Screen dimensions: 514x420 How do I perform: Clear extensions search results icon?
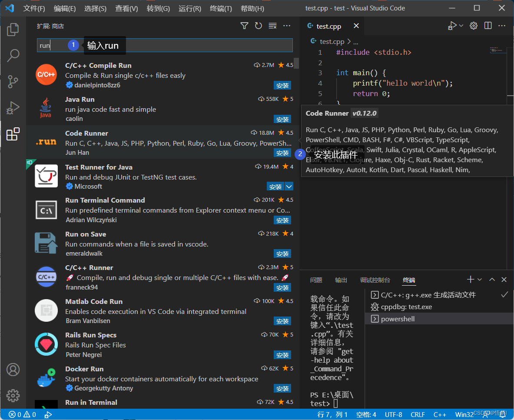(272, 26)
